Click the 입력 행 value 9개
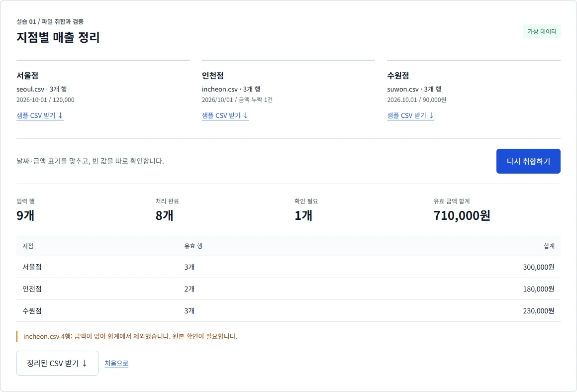577x392 pixels. 25,215
